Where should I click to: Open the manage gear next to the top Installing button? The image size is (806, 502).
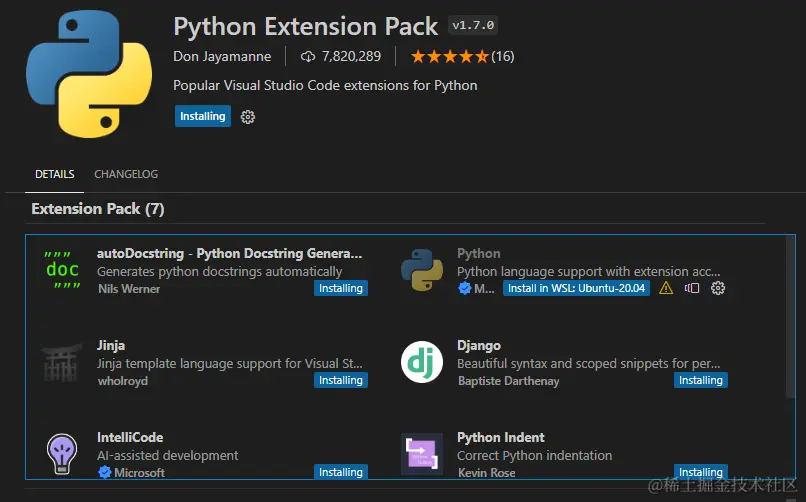(248, 117)
